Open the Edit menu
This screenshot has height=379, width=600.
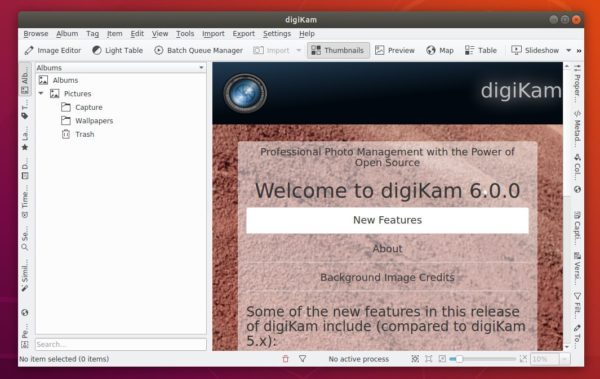pos(137,34)
